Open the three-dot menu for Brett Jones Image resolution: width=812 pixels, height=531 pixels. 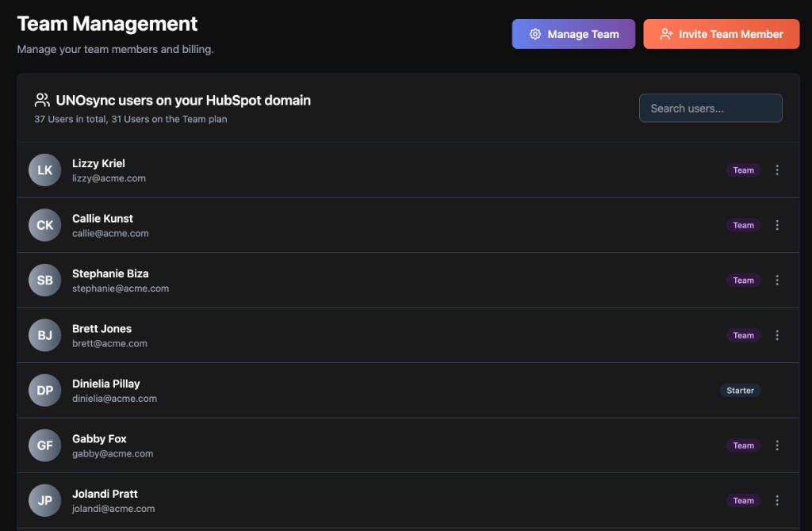[x=777, y=335]
